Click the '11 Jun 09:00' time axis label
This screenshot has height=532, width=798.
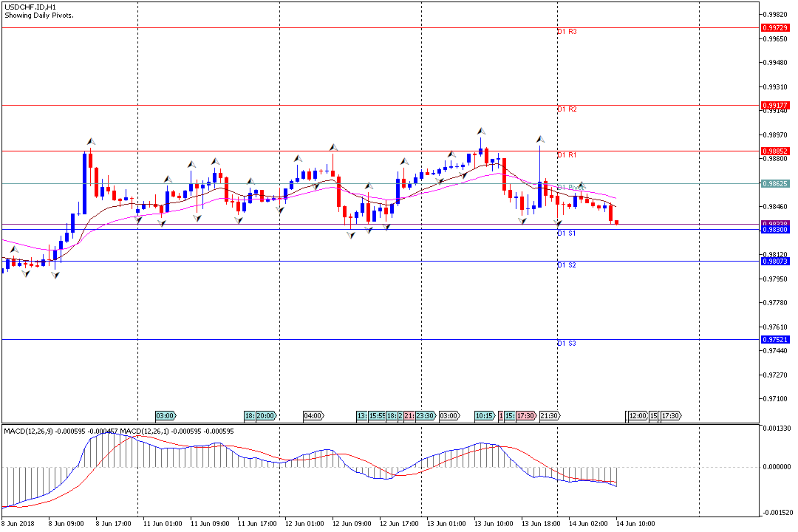(210, 523)
